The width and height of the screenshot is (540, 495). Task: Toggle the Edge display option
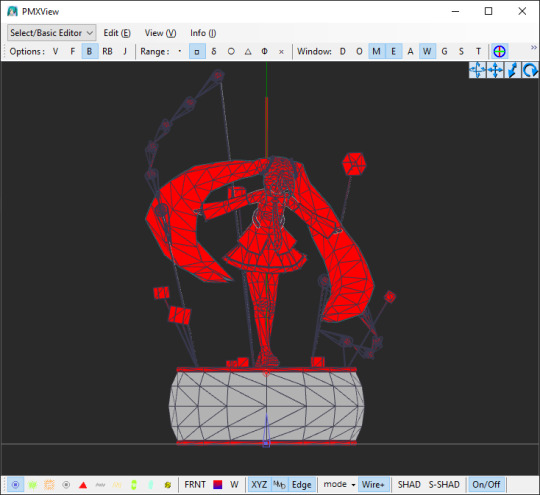pos(301,485)
